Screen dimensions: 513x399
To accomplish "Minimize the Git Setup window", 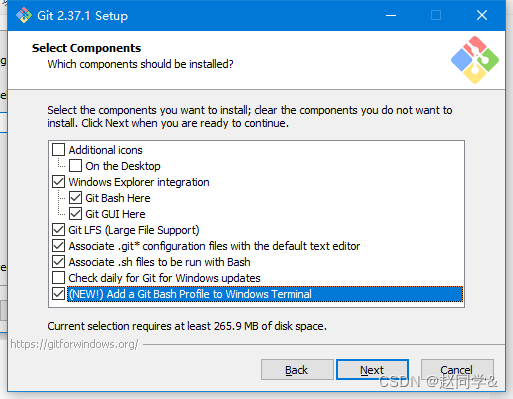I will pos(391,15).
